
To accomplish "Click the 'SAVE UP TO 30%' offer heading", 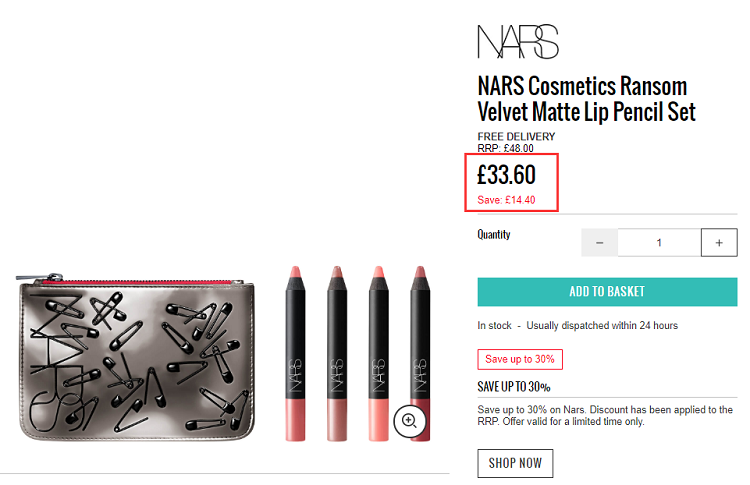I will coord(514,386).
